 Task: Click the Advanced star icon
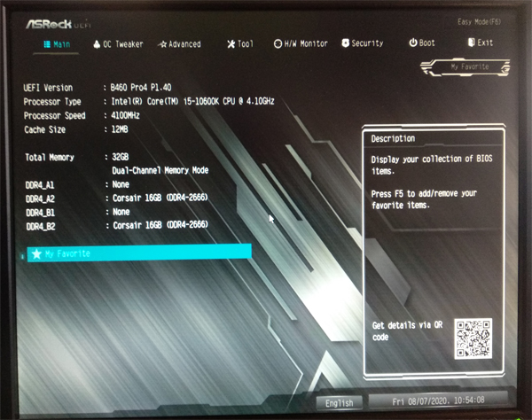(x=162, y=44)
